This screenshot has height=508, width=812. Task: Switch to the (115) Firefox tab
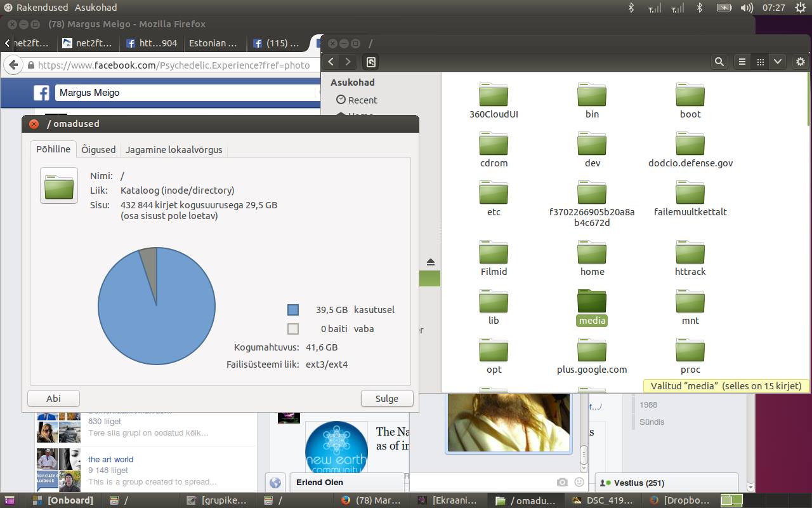[277, 43]
